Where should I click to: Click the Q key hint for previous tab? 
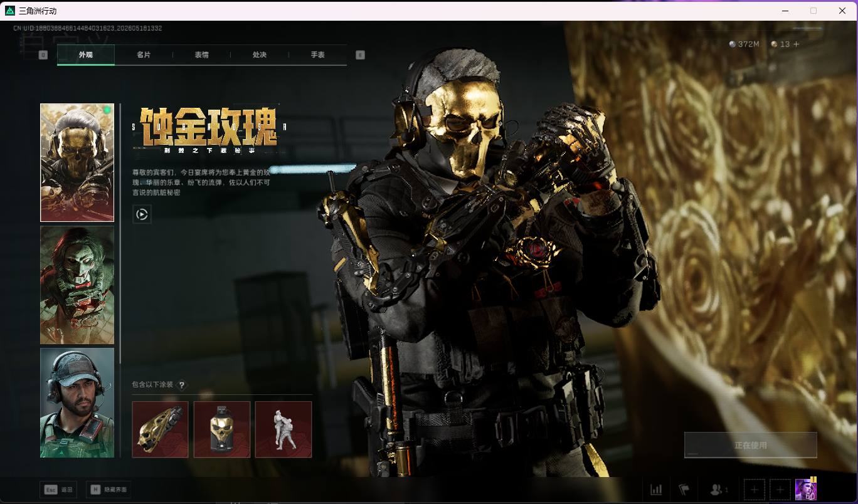click(x=43, y=55)
